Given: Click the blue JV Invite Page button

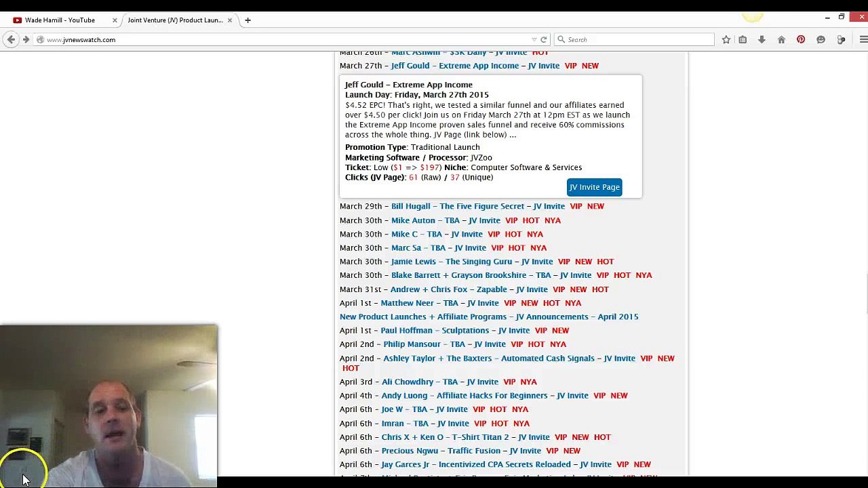Looking at the screenshot, I should (x=594, y=187).
